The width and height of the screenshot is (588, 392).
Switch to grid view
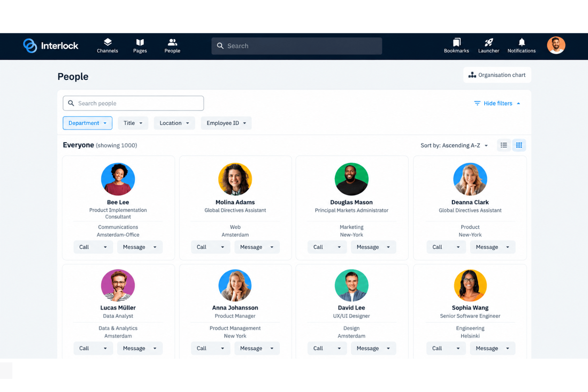coord(519,145)
